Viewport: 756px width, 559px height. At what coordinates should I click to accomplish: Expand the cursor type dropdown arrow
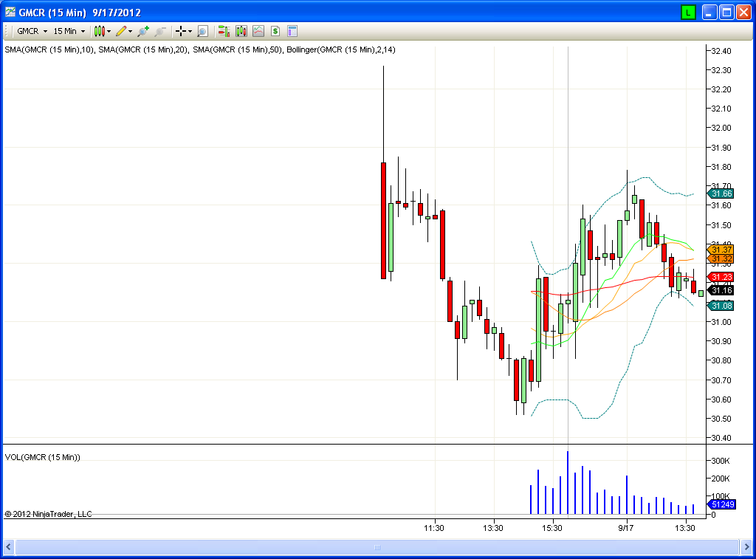pyautogui.click(x=190, y=31)
